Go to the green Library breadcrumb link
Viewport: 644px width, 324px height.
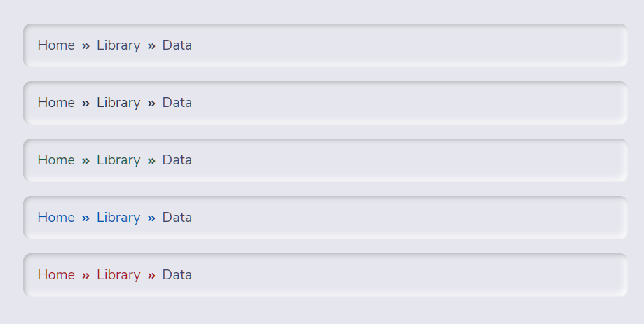point(118,160)
